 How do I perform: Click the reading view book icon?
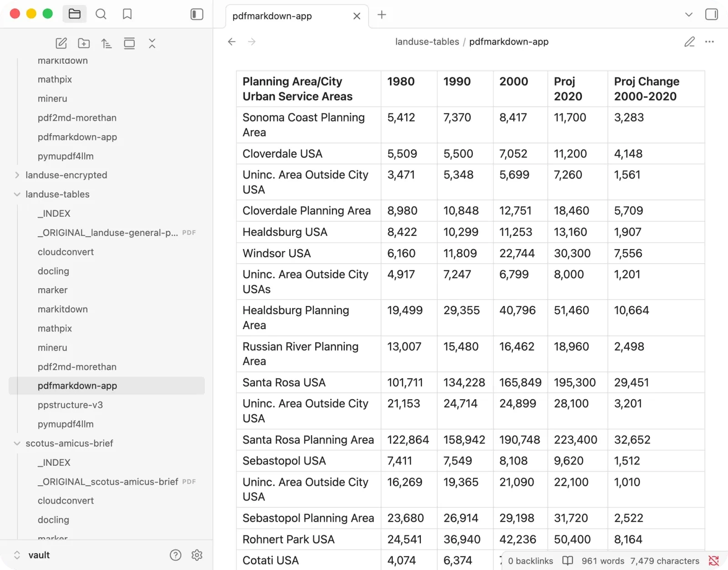tap(567, 561)
